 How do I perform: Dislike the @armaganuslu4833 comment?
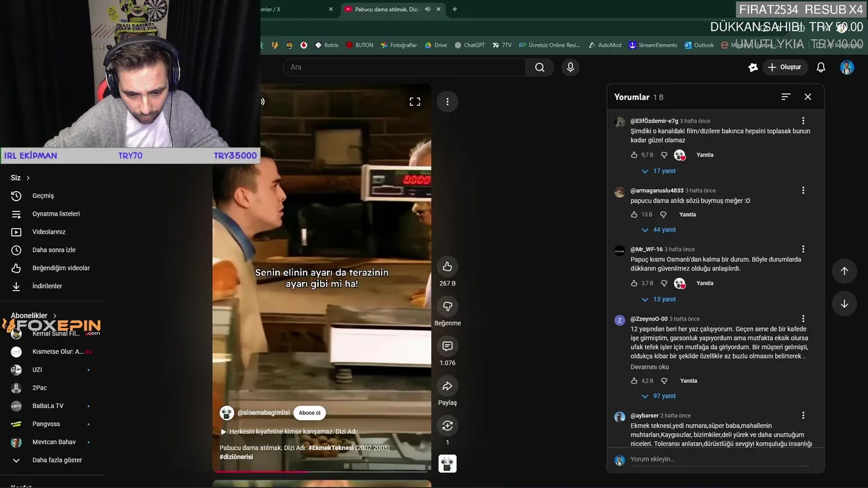[x=663, y=215]
